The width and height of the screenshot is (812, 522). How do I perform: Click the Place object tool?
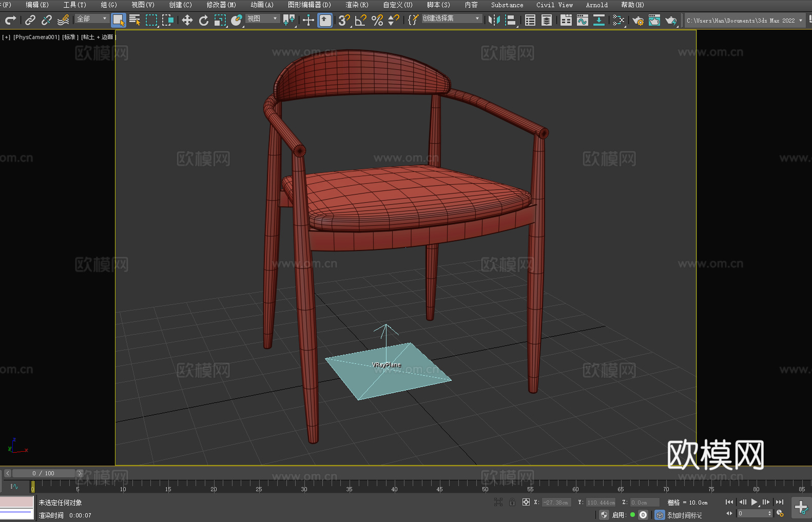237,21
